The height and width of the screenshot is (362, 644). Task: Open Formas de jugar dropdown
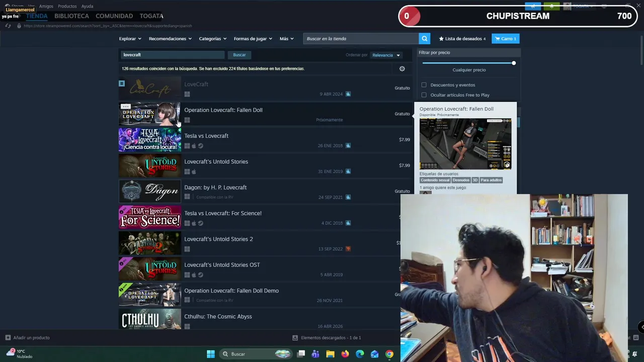click(x=253, y=39)
